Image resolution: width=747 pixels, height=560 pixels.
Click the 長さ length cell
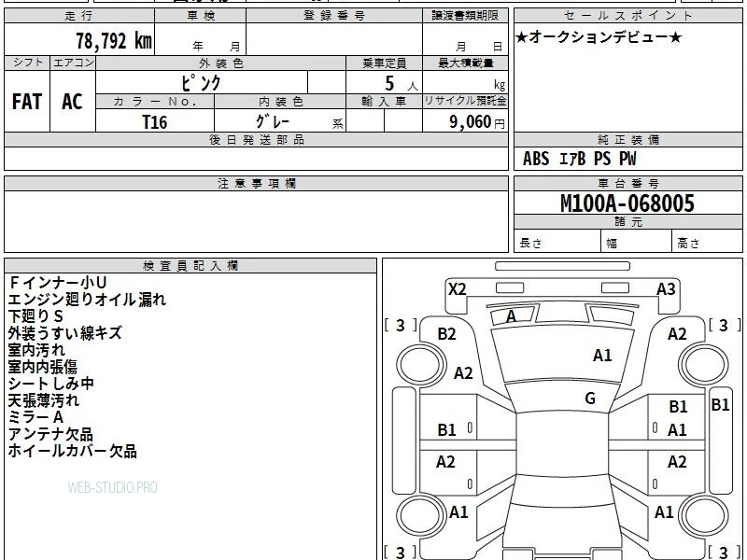[557, 242]
